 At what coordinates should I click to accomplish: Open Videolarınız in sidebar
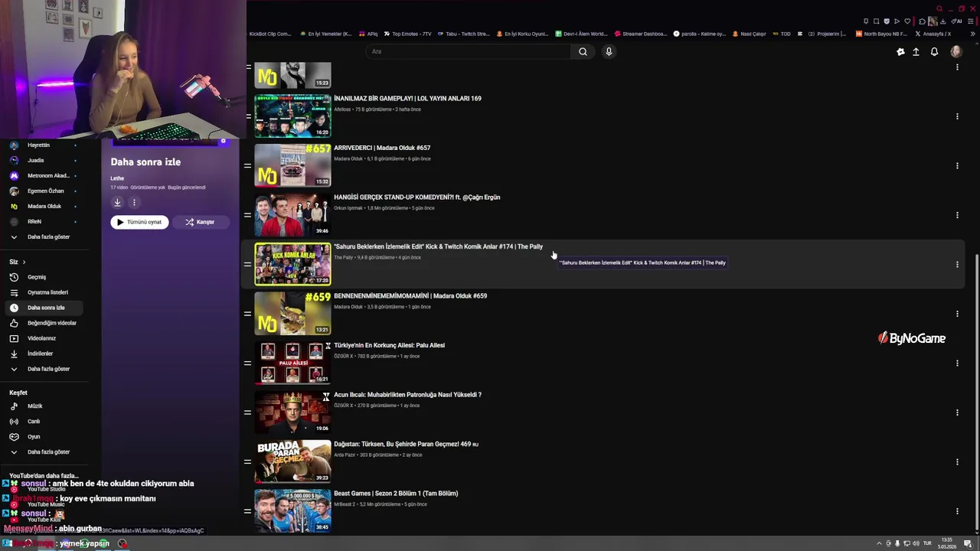tap(44, 338)
